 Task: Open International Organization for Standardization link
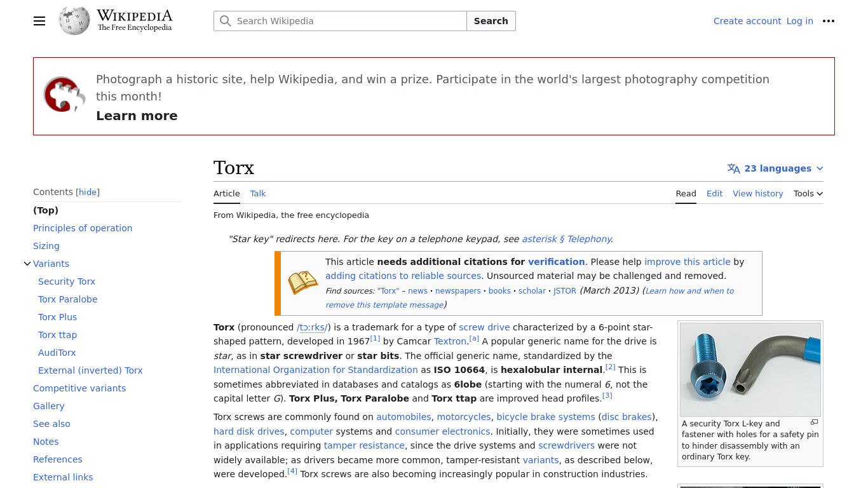pos(316,370)
